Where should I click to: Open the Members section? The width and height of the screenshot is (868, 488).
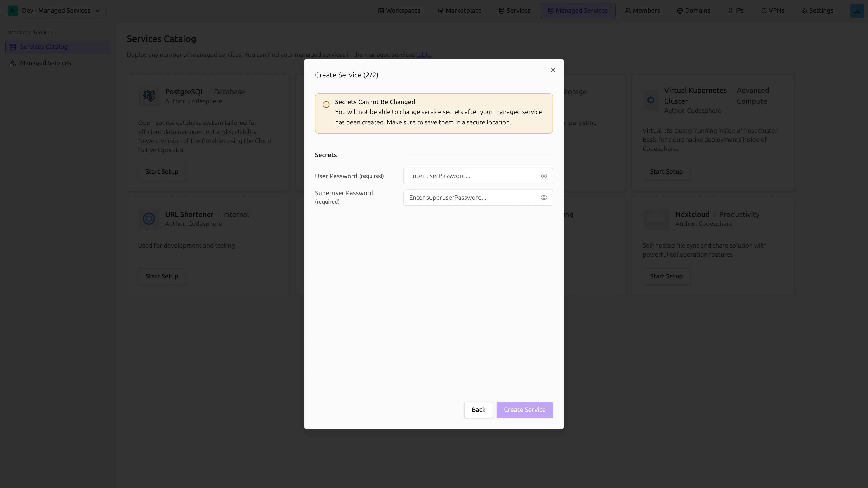point(642,10)
